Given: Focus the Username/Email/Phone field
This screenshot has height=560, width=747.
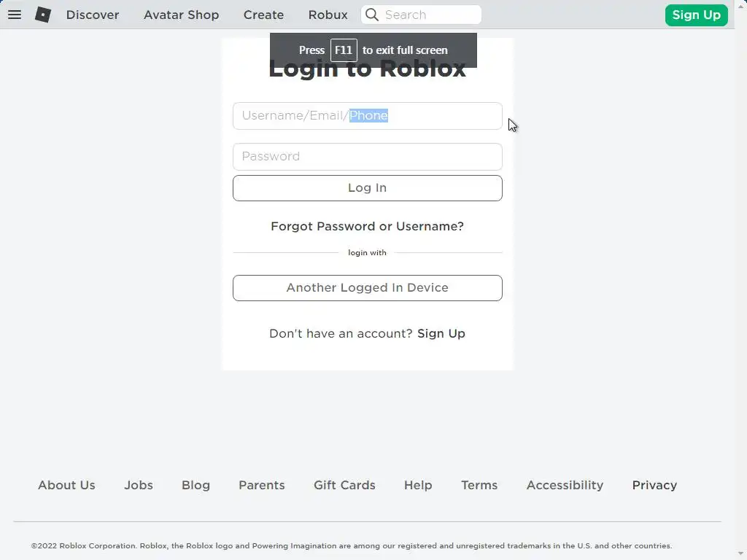Looking at the screenshot, I should coord(368,116).
